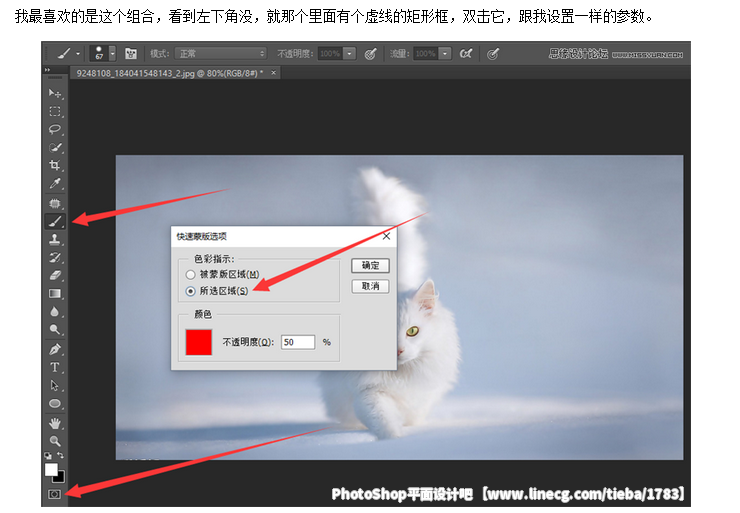This screenshot has height=513, width=740.
Task: Toggle Quick Mask mode at the toolbox bottom
Action: pos(55,494)
